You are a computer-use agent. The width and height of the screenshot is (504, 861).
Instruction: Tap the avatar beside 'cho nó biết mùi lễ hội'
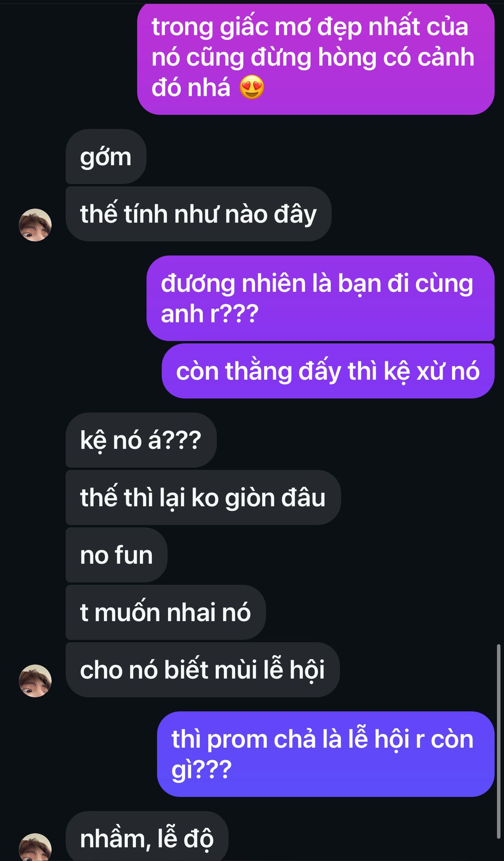[35, 681]
